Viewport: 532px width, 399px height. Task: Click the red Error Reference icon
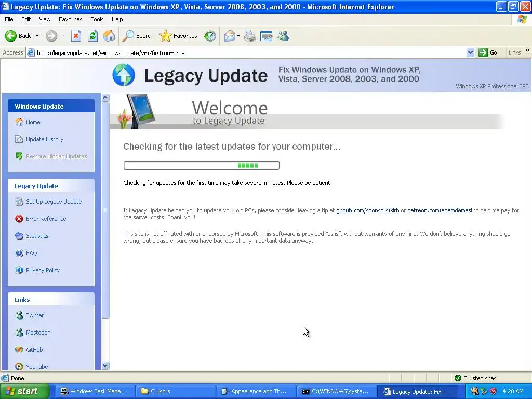point(19,219)
